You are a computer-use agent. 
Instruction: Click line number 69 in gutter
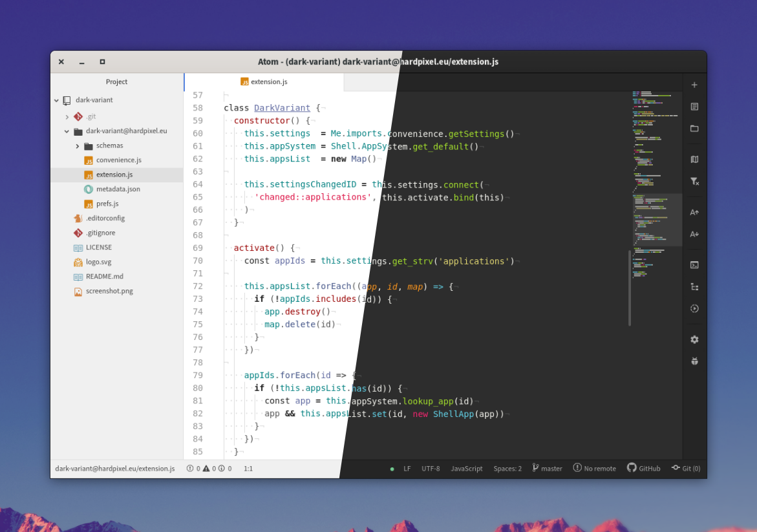(197, 248)
